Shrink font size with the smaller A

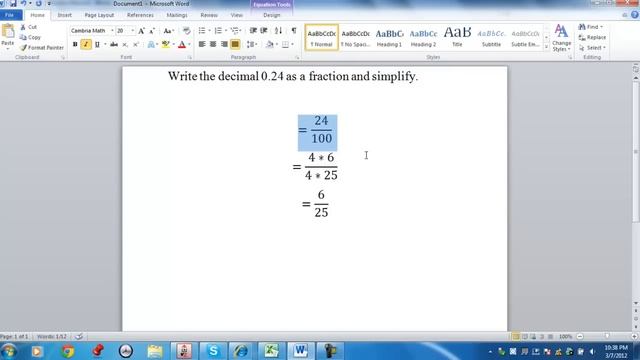pos(152,31)
